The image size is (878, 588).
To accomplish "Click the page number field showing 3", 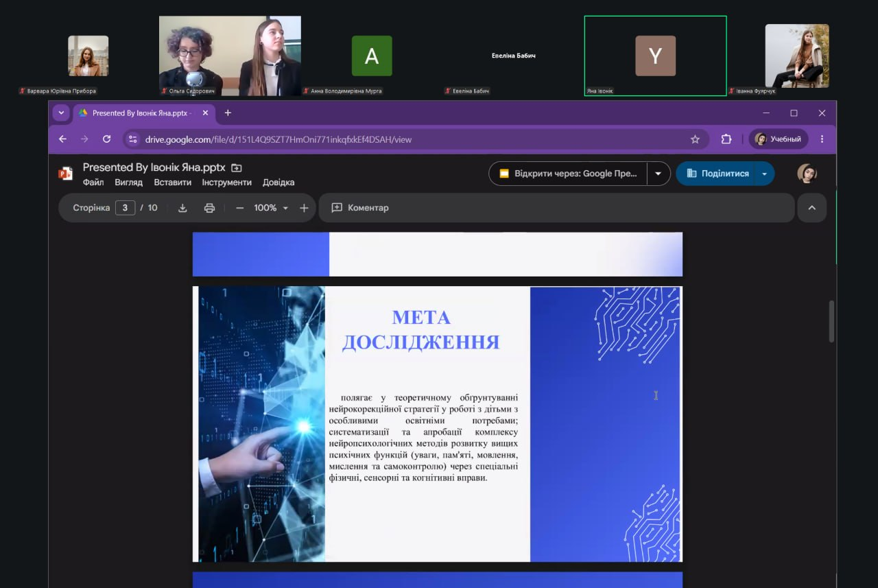I will click(125, 208).
